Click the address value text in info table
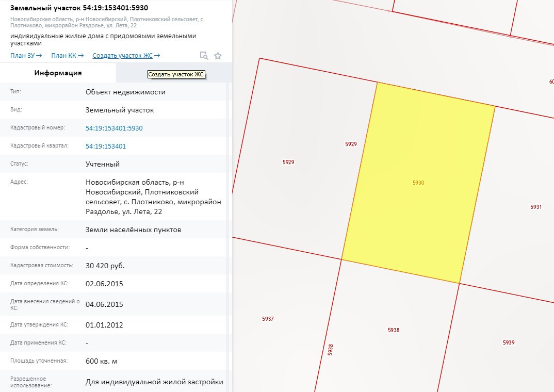554x392 pixels. 153,197
